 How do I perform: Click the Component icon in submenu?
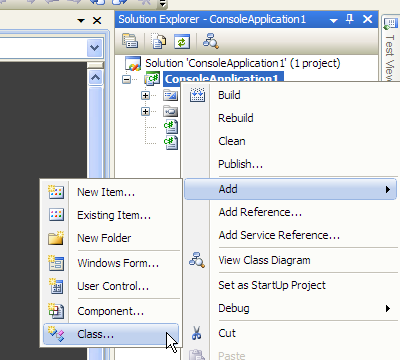pos(56,311)
